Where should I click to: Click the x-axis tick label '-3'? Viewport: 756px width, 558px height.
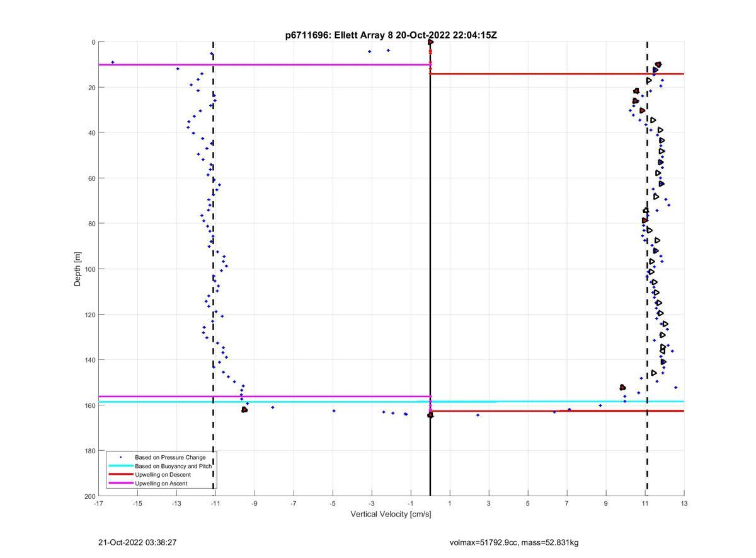coord(372,504)
